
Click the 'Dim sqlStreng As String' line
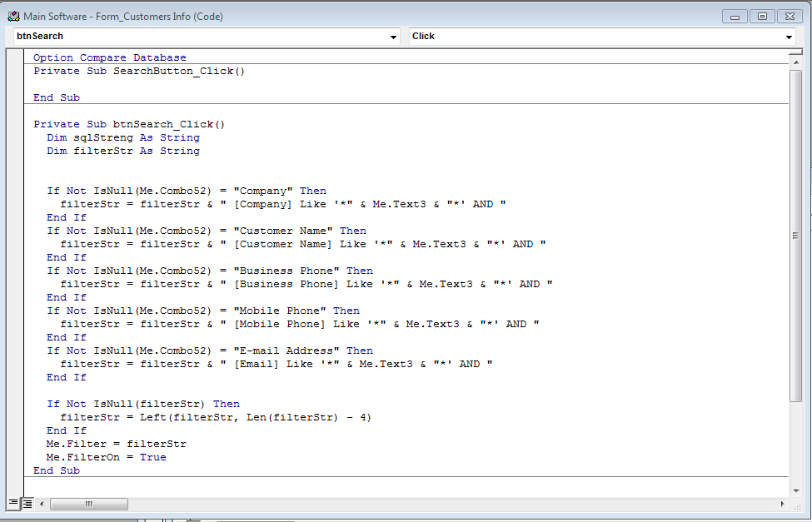pyautogui.click(x=123, y=137)
